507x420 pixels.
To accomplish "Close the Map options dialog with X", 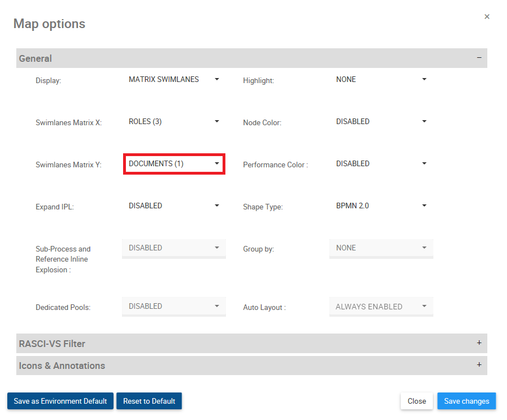I will pos(487,17).
